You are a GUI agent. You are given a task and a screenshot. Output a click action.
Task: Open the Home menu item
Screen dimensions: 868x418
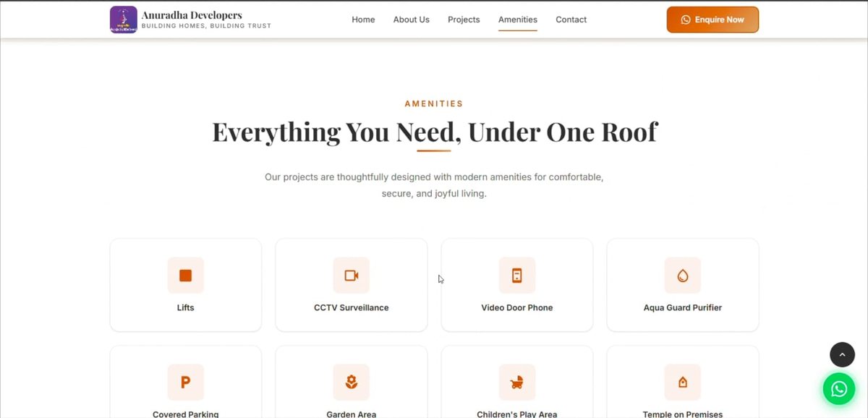click(363, 20)
